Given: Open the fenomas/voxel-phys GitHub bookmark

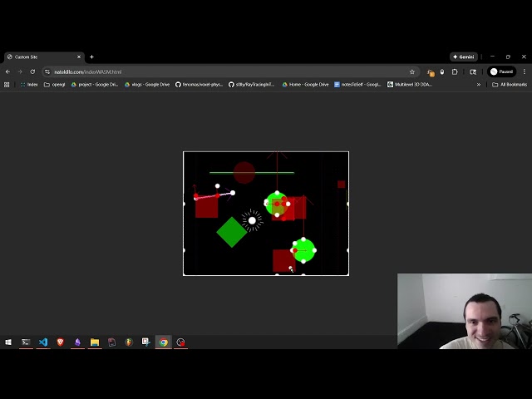Looking at the screenshot, I should [x=199, y=85].
